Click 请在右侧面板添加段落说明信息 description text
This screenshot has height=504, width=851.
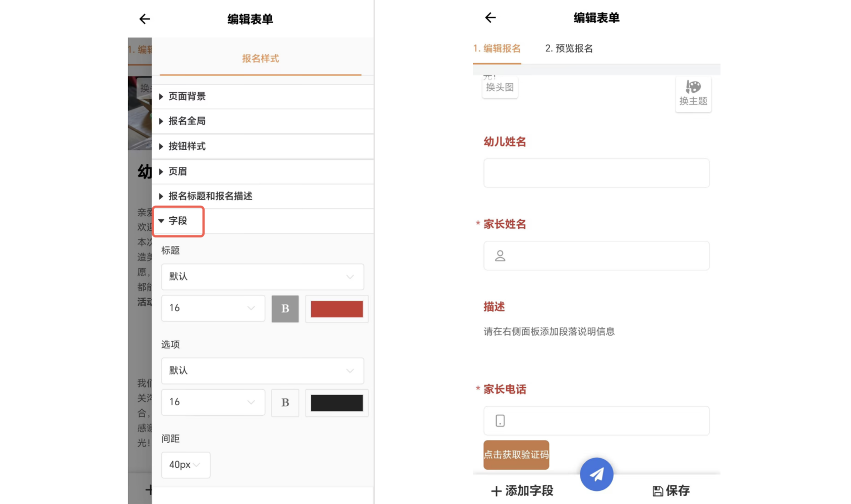pyautogui.click(x=549, y=332)
